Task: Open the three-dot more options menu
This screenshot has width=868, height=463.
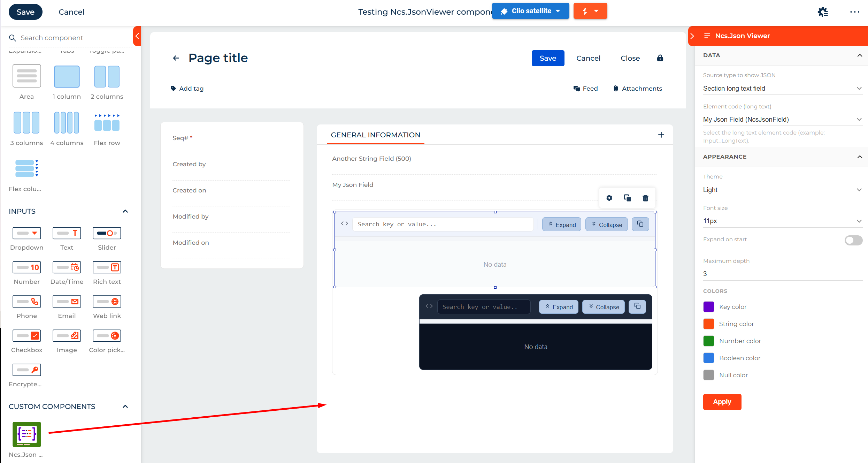Action: tap(854, 12)
